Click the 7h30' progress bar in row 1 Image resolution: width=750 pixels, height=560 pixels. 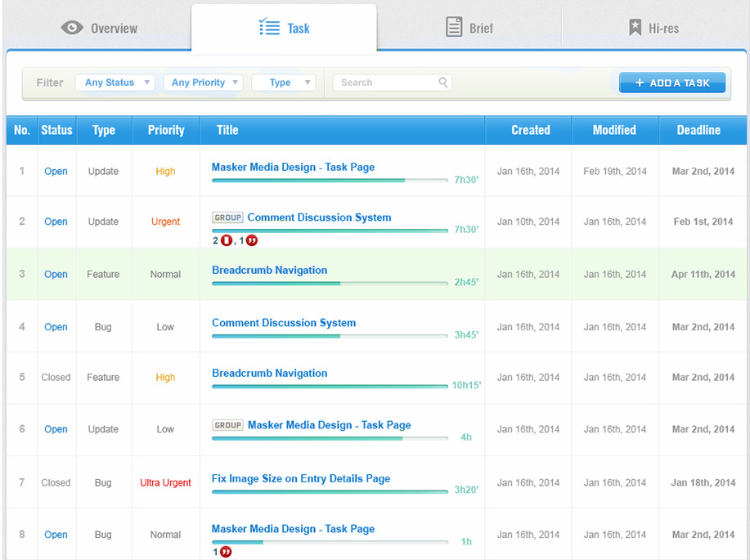(330, 181)
